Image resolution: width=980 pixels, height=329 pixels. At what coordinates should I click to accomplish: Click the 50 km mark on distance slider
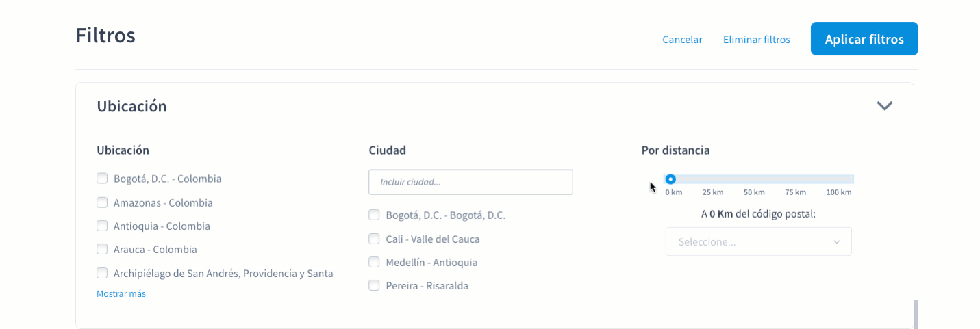[x=754, y=179]
